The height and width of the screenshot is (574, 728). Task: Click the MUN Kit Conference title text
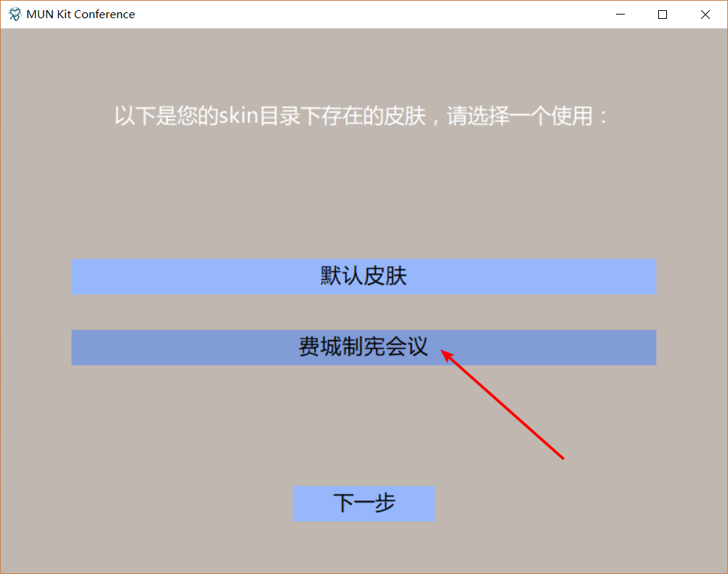(81, 14)
